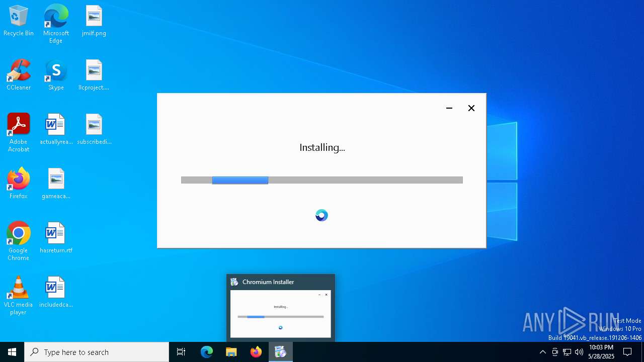Viewport: 644px width, 362px height.
Task: Open File Explorer from the taskbar
Action: [x=231, y=352]
